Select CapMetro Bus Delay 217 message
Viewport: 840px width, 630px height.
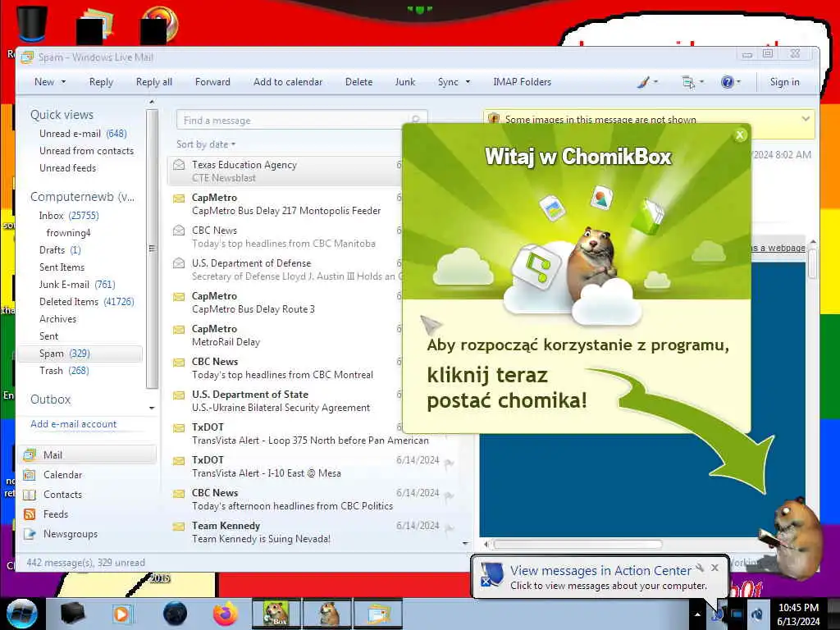285,204
